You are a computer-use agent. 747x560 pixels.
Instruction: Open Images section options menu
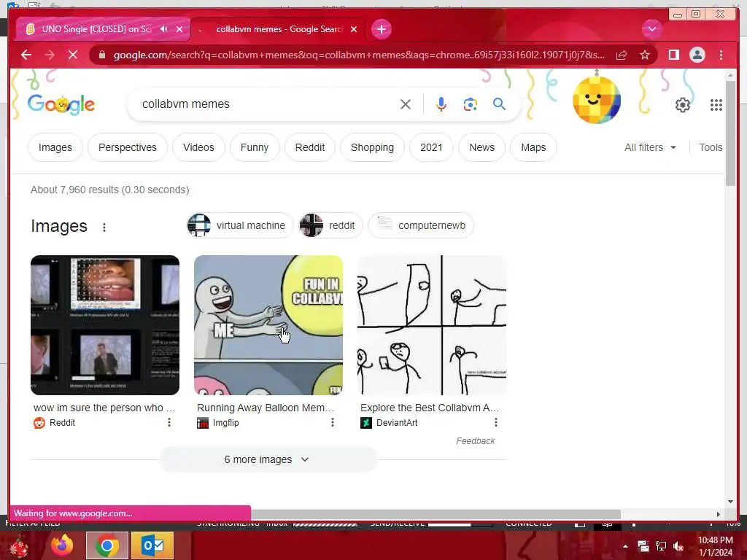click(x=104, y=227)
